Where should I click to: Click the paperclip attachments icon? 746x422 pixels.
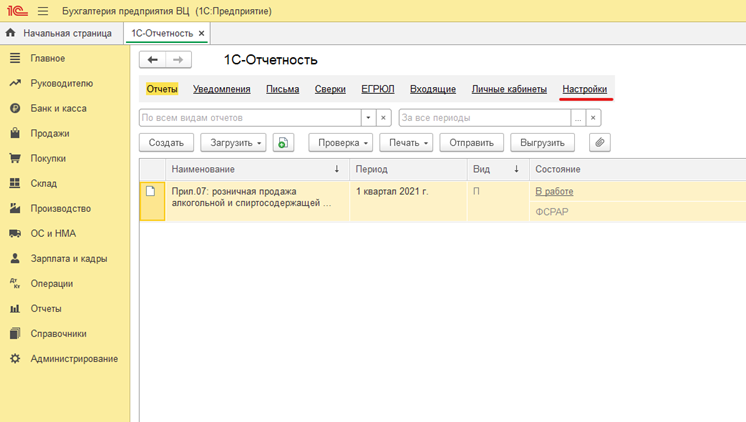(599, 142)
